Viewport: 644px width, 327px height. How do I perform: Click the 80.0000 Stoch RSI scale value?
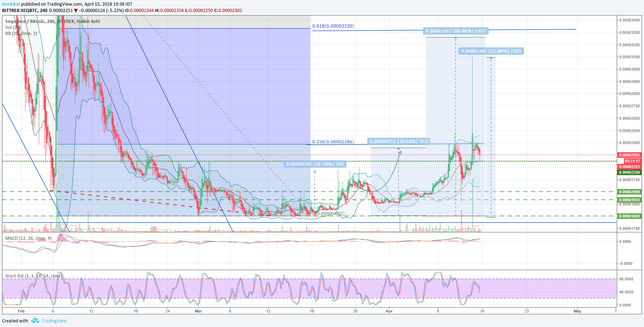click(626, 279)
